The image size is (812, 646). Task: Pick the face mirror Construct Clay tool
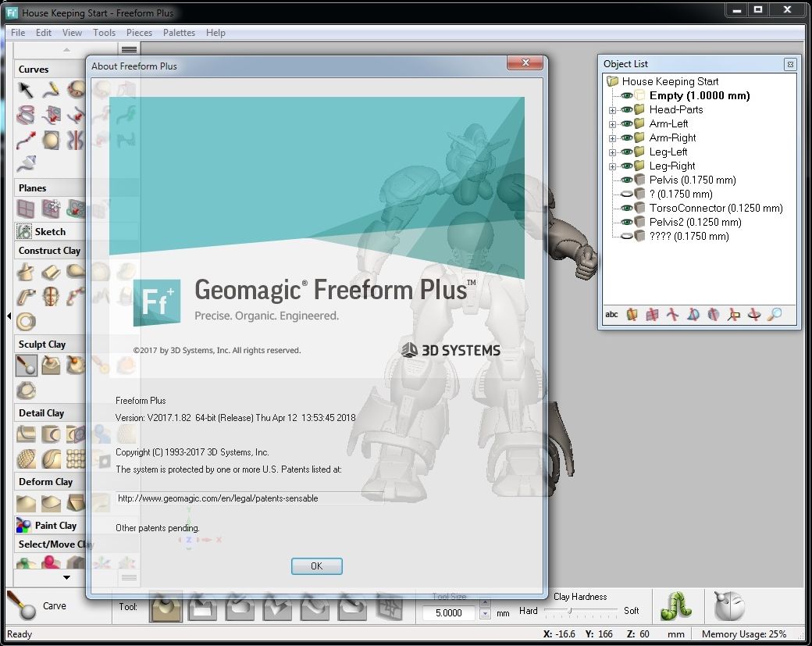coord(51,297)
